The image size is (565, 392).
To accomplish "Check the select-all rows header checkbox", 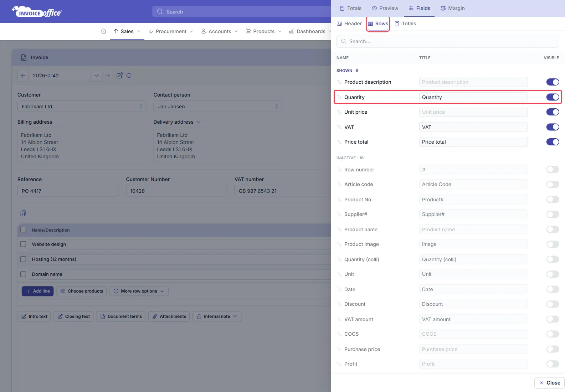I will (23, 230).
